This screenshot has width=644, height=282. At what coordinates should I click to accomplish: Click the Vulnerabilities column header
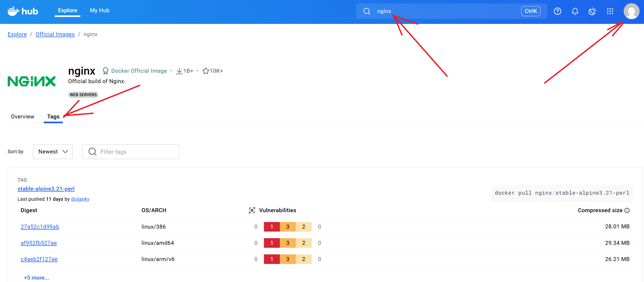pyautogui.click(x=278, y=210)
